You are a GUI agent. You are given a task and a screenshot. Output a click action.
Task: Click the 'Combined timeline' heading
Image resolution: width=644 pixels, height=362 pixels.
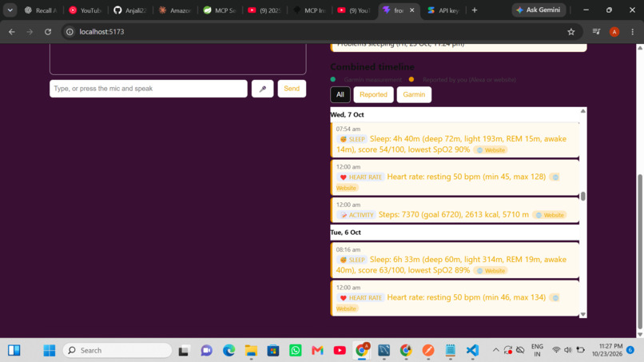click(372, 66)
